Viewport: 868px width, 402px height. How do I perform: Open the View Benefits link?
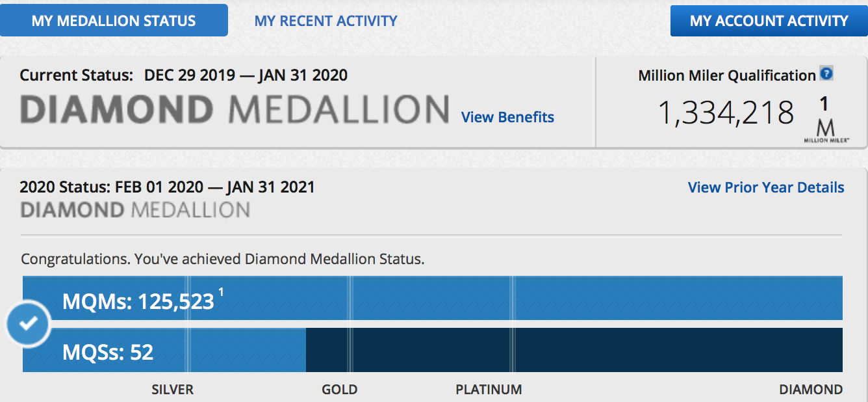pyautogui.click(x=507, y=117)
